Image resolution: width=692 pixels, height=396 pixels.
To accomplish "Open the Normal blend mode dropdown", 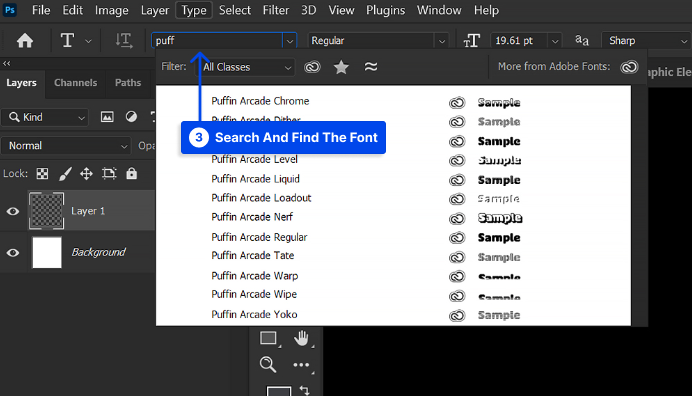I will [65, 146].
